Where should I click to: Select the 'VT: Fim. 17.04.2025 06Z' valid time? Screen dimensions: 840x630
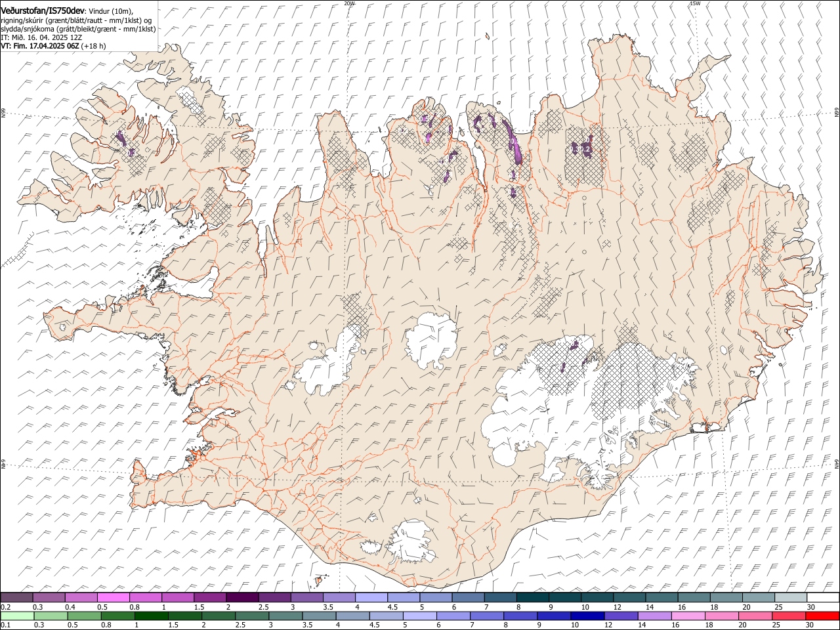point(39,46)
